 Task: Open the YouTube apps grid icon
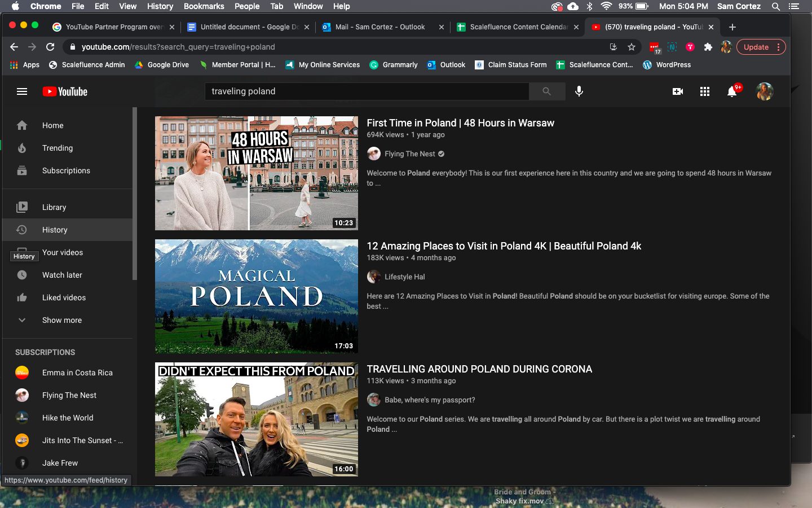click(705, 91)
